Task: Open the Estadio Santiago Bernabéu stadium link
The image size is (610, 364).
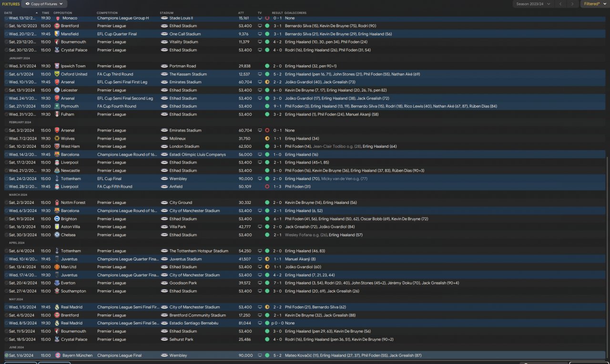Action: [193, 323]
